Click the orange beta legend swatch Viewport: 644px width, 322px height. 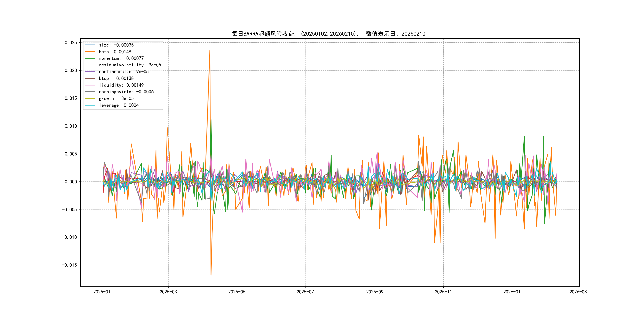[x=90, y=52]
